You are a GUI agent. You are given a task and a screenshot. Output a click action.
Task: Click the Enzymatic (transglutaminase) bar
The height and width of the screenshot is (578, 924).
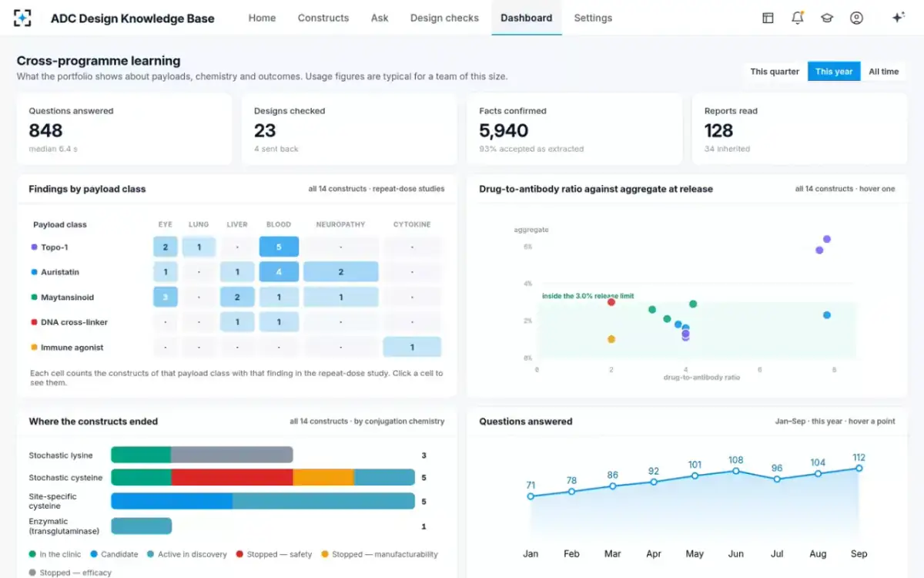pyautogui.click(x=141, y=526)
